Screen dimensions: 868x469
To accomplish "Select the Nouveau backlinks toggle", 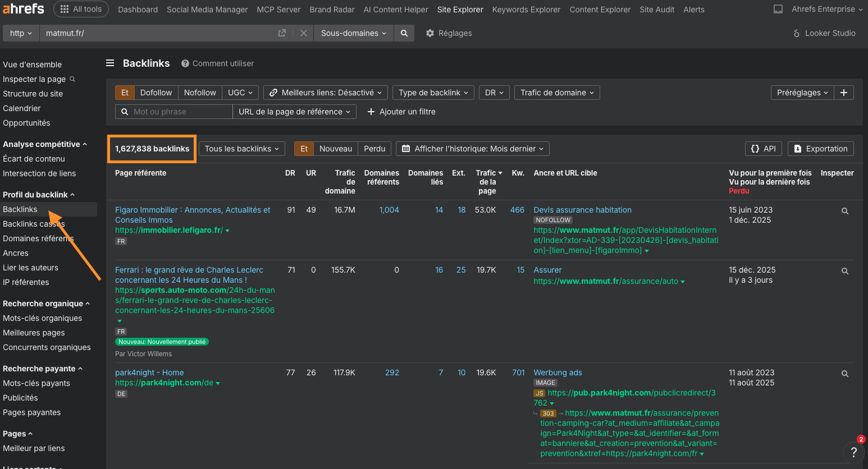I will click(x=335, y=149).
